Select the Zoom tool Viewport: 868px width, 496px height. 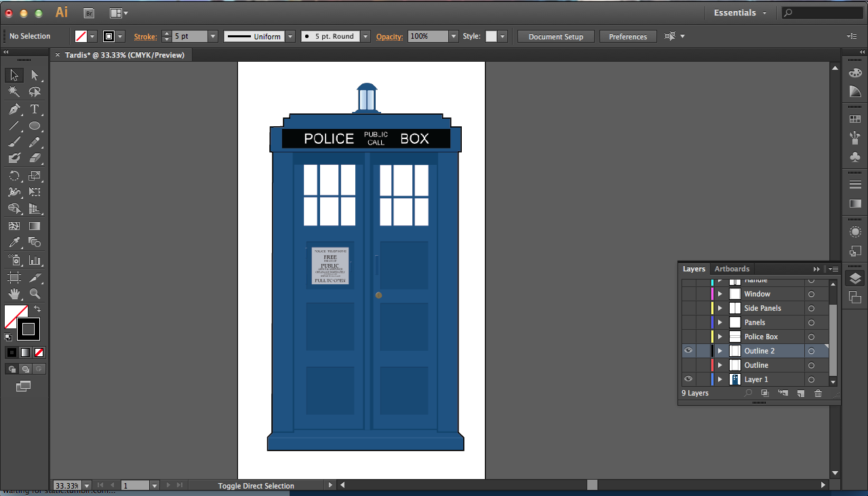pos(35,294)
